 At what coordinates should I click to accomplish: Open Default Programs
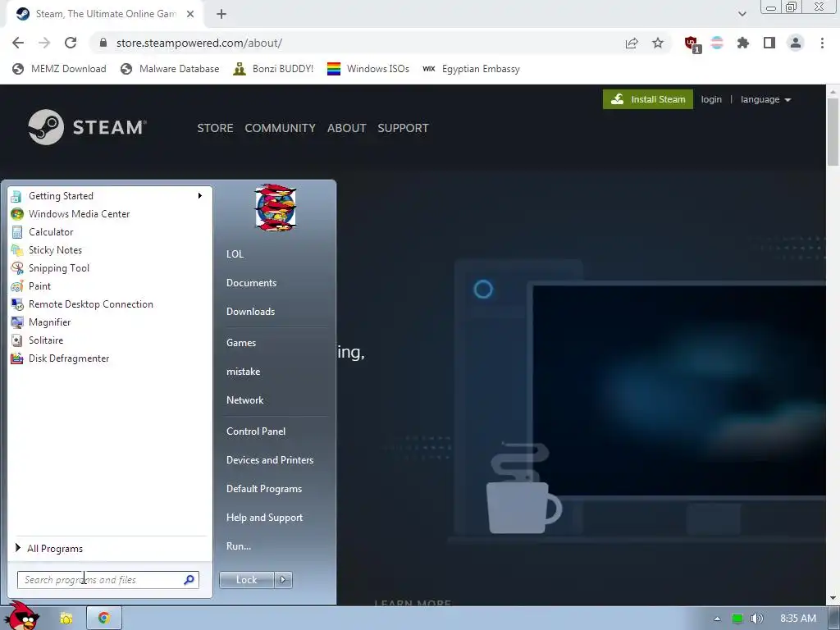click(263, 489)
